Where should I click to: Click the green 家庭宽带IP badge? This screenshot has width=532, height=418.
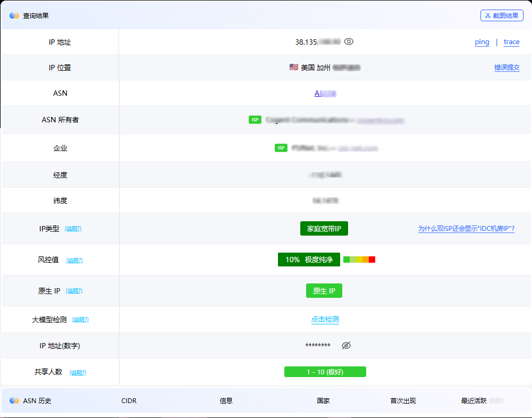click(324, 228)
